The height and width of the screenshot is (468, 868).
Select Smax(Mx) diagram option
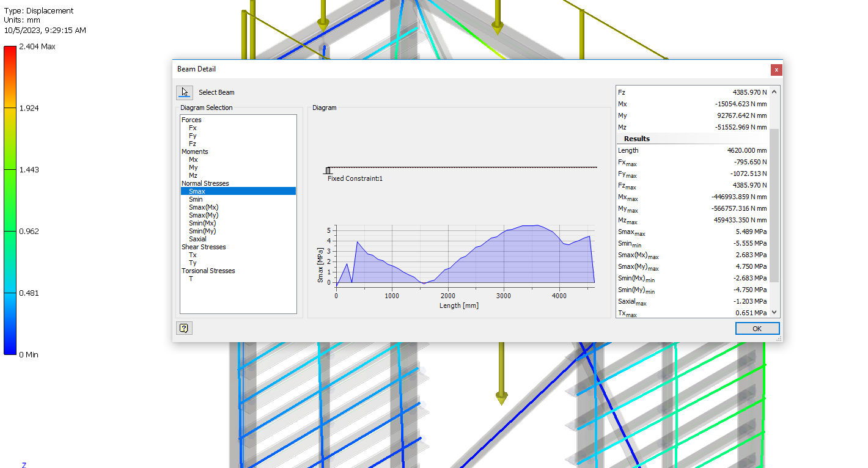pos(204,207)
